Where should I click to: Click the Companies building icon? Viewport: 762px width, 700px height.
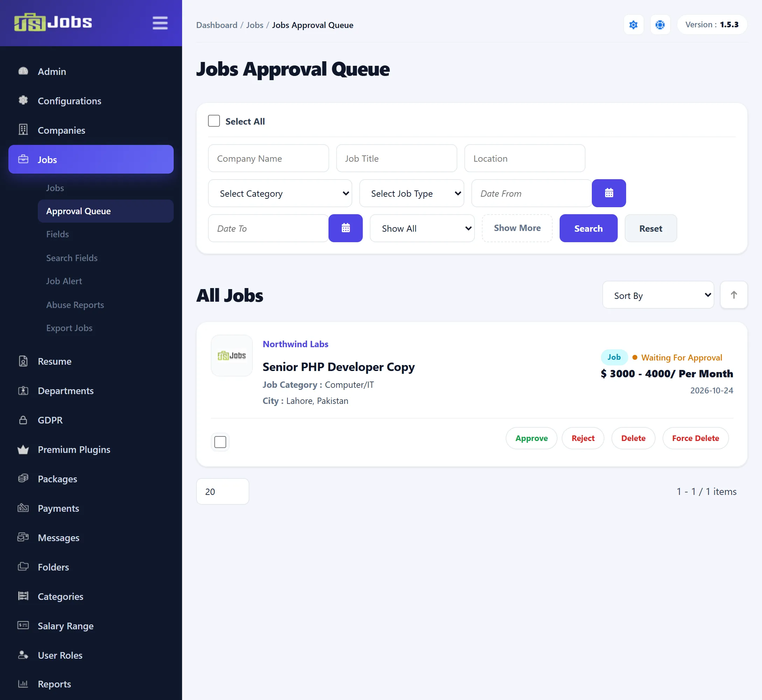click(x=23, y=129)
